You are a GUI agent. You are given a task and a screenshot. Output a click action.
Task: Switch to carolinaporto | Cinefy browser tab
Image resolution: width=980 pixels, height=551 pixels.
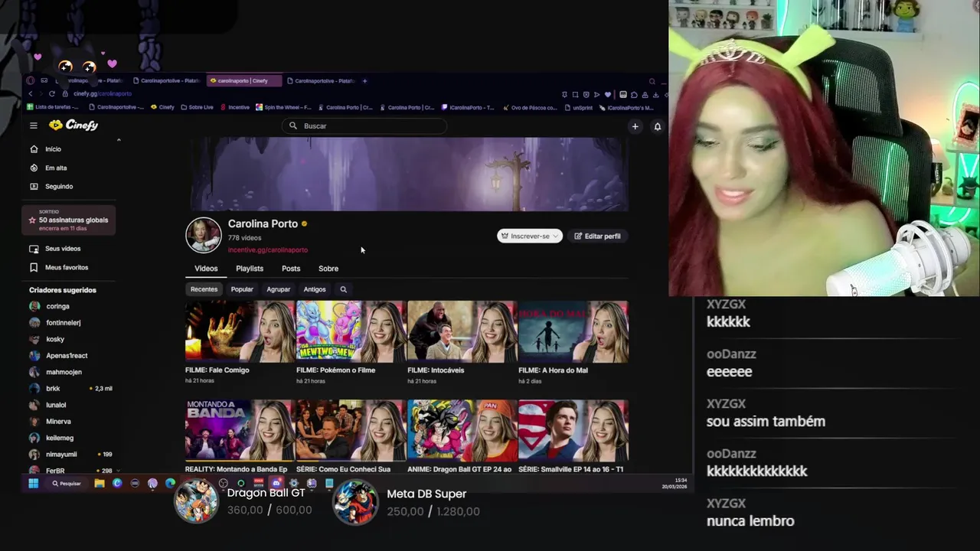244,80
